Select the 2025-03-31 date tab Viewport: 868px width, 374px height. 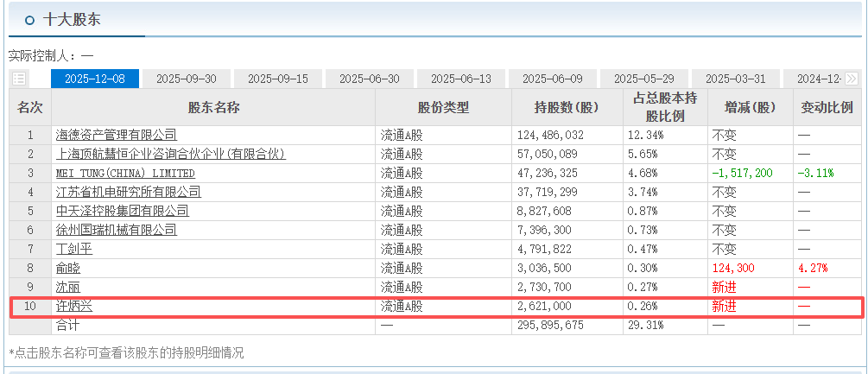(x=736, y=79)
